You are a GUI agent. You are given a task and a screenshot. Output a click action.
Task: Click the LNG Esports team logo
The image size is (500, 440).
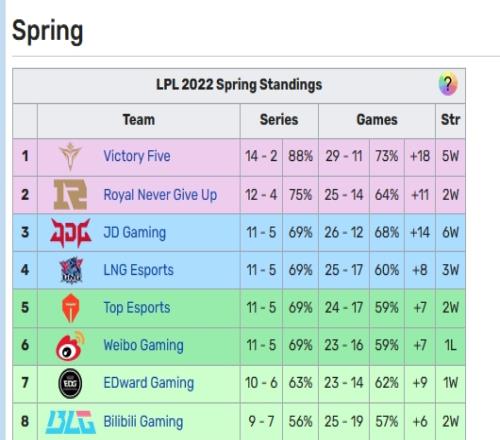pyautogui.click(x=71, y=270)
